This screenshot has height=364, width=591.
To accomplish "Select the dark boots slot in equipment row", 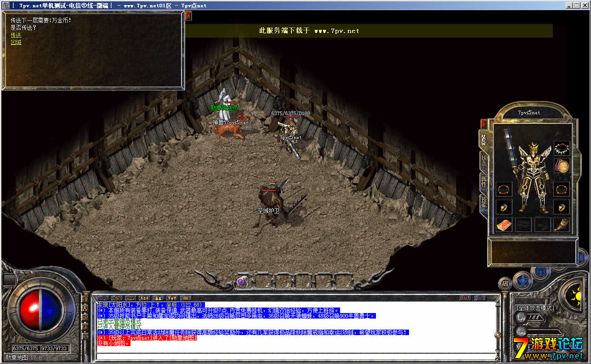I will pyautogui.click(x=542, y=225).
